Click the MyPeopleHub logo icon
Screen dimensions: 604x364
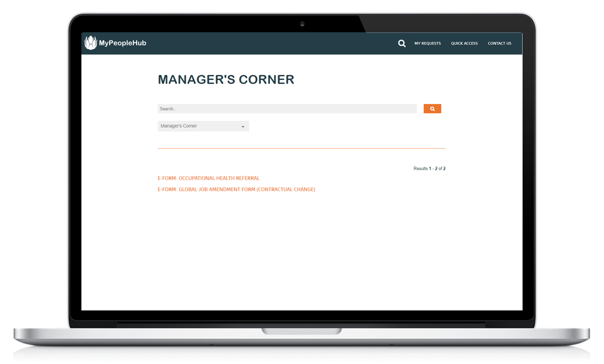(91, 43)
